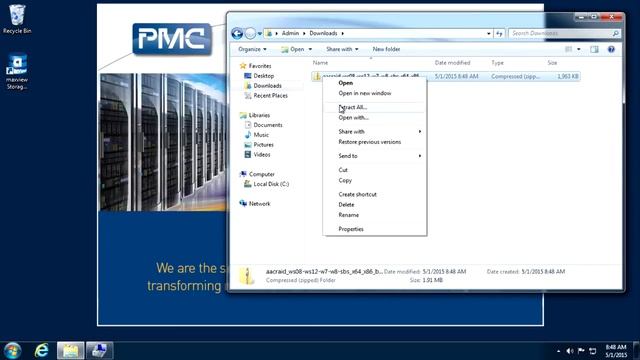Screen dimensions: 640x360
Task: Open Pictures library
Action: coord(259,145)
